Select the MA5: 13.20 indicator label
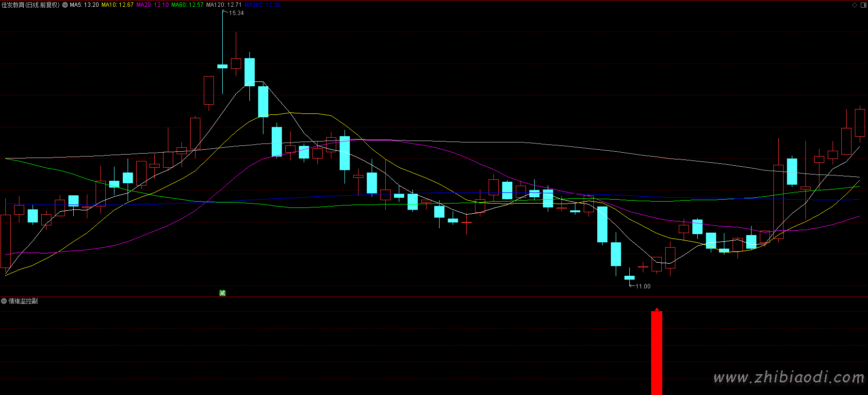The image size is (868, 395). [x=84, y=5]
